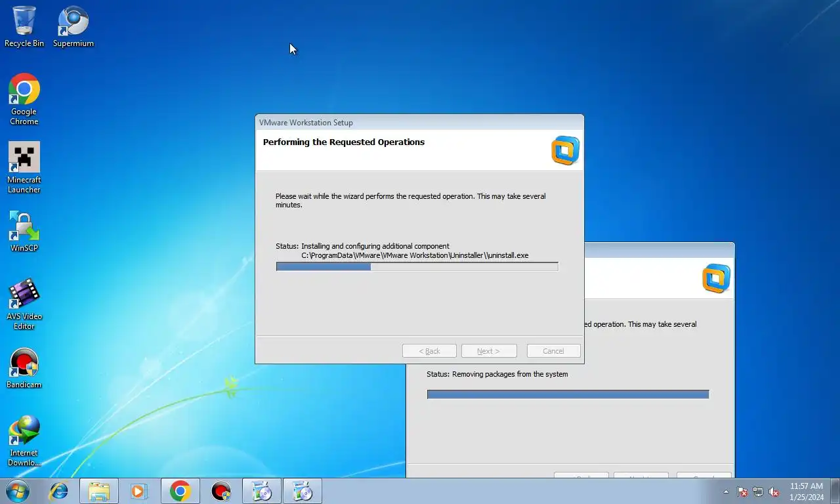Image resolution: width=840 pixels, height=504 pixels.
Task: Switch to second VMware installer taskbar button
Action: 303,491
